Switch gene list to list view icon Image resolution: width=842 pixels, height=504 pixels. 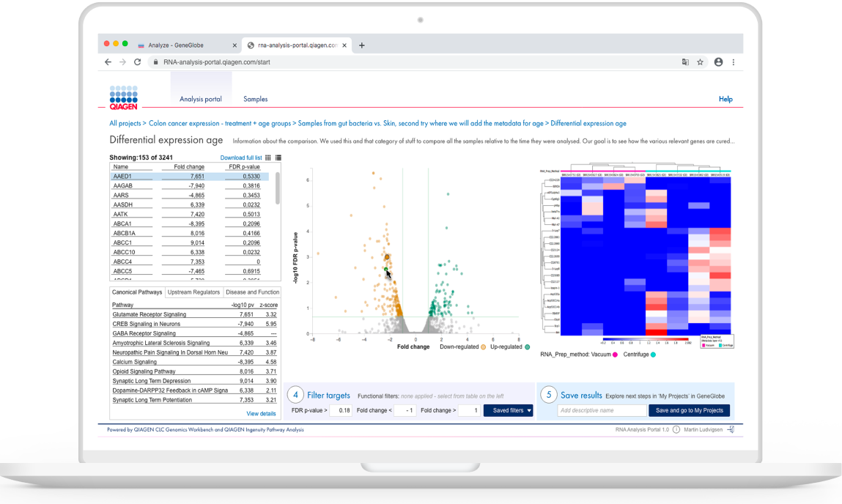278,157
